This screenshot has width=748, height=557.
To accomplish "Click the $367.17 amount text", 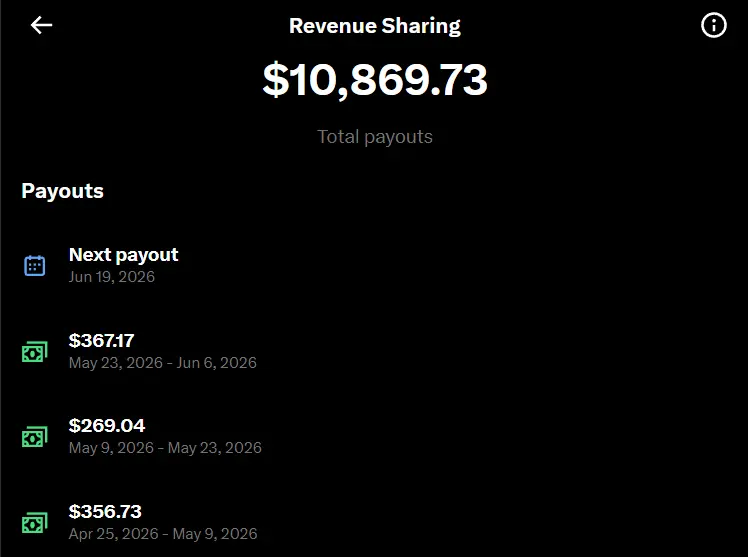I will (102, 340).
